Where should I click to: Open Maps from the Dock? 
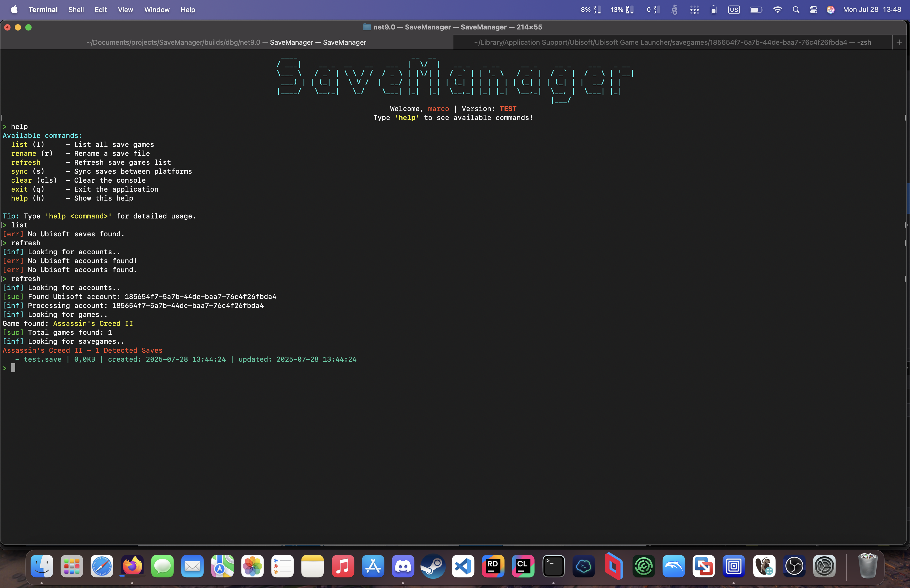[222, 566]
